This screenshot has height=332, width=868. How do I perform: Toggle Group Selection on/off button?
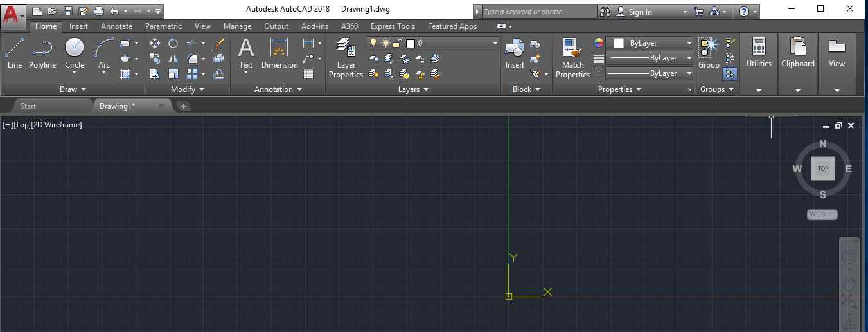[730, 74]
